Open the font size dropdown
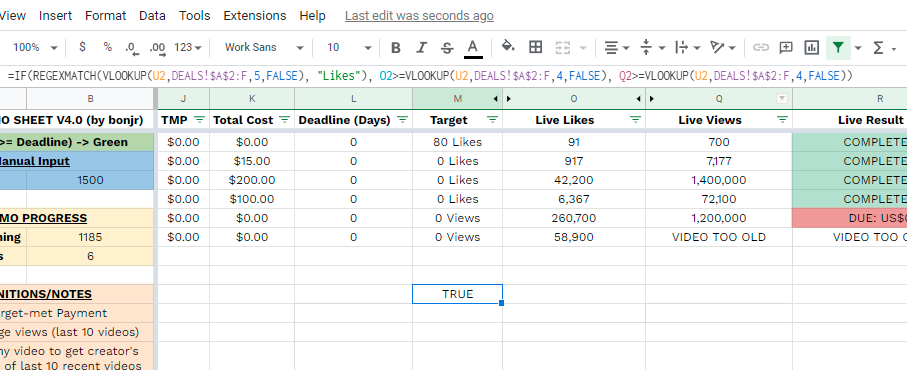 coord(349,47)
